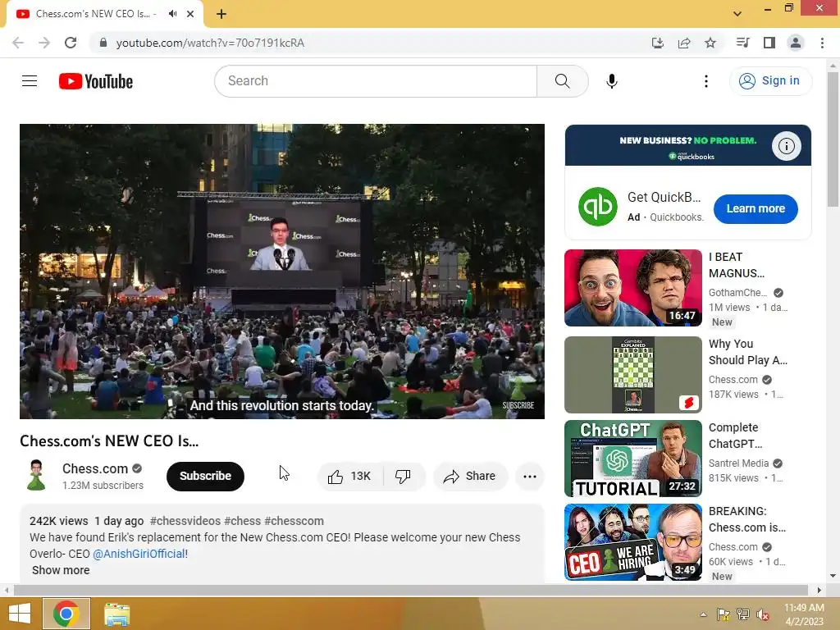
Task: Click the video player to pause
Action: click(x=282, y=271)
